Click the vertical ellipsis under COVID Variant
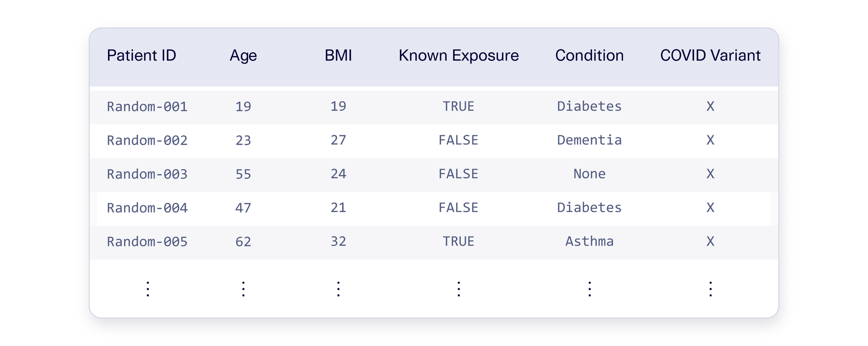Image resolution: width=868 pixels, height=346 pixels. [x=710, y=289]
